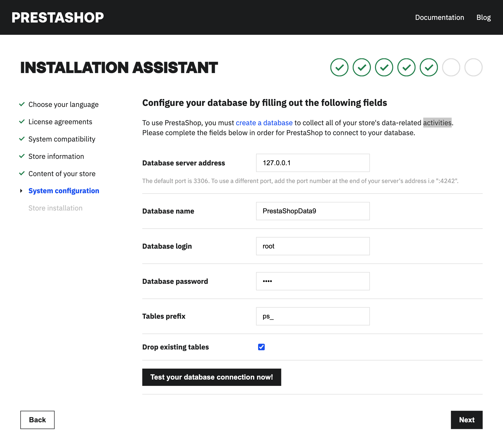Uncheck Drop existing tables checkbox
The height and width of the screenshot is (448, 503).
coord(261,347)
